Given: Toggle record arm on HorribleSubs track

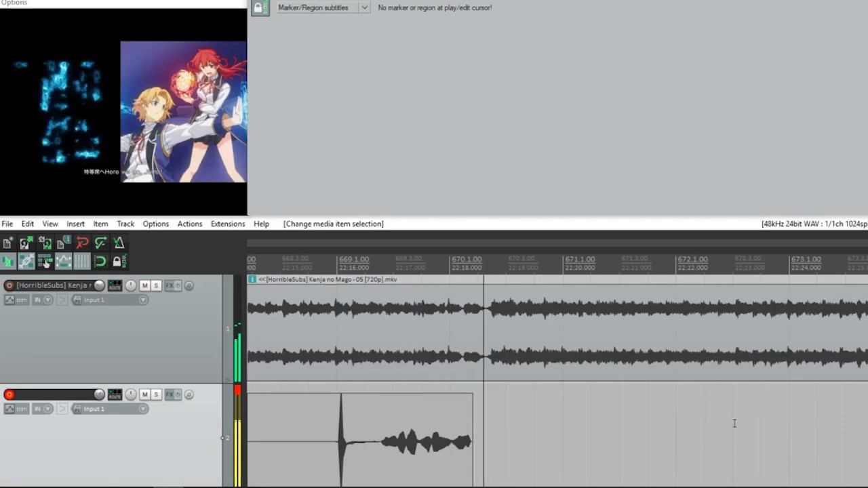Looking at the screenshot, I should pos(9,285).
